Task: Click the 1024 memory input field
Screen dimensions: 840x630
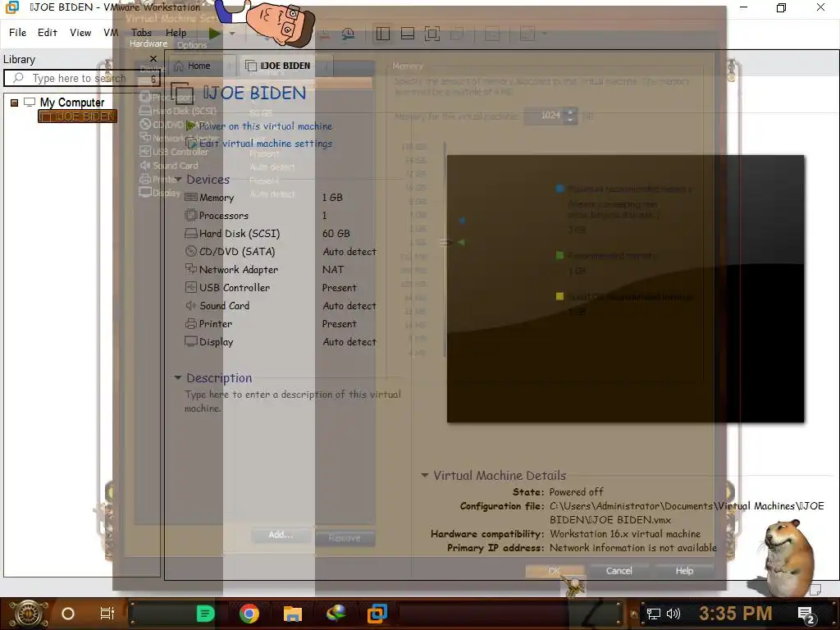Action: (545, 116)
